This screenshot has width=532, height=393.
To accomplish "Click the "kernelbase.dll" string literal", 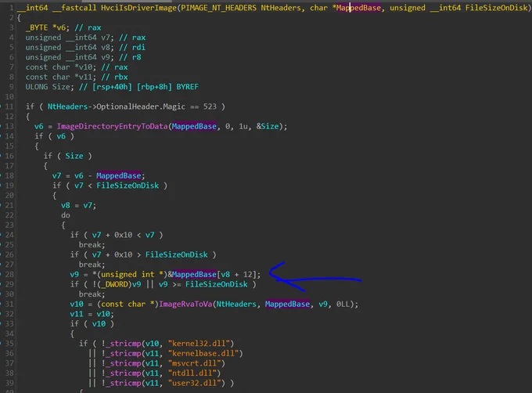I will coord(203,353).
